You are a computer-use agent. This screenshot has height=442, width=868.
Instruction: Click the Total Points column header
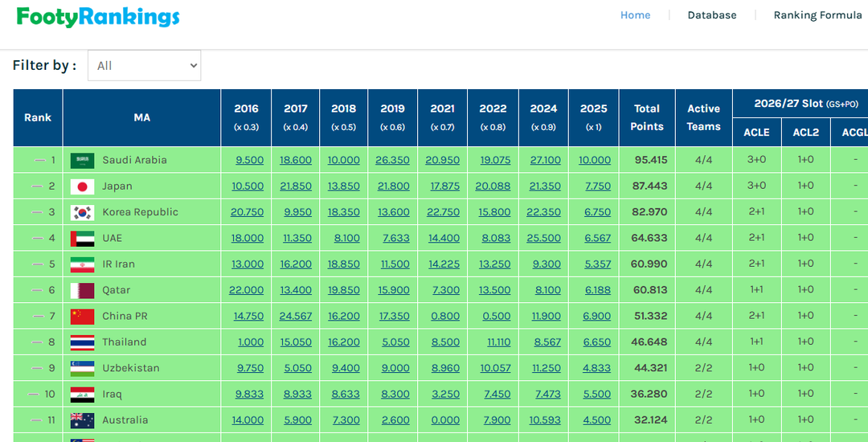tap(646, 117)
